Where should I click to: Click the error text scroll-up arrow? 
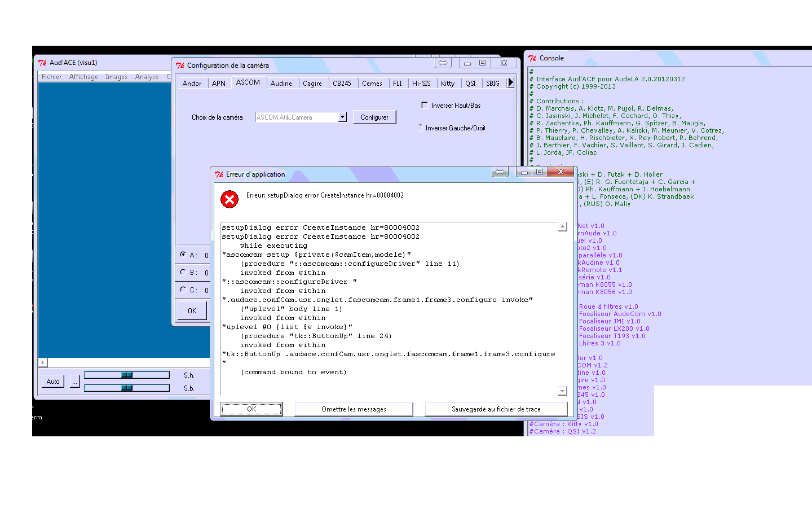(x=562, y=227)
